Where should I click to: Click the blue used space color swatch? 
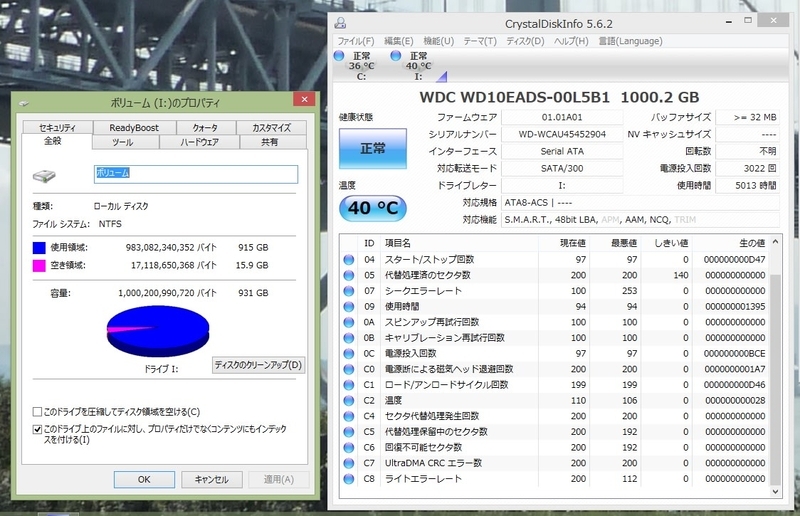click(39, 248)
